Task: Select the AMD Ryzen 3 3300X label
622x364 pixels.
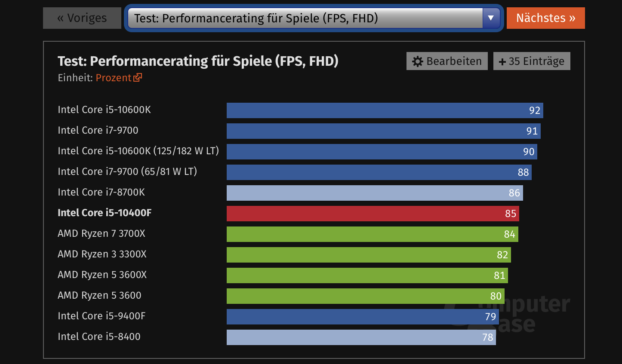Action: (102, 254)
